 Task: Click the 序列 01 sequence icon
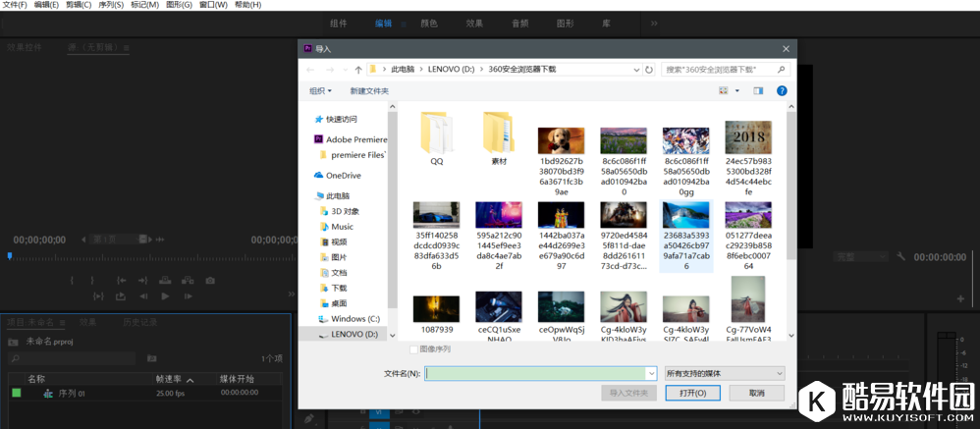(48, 394)
